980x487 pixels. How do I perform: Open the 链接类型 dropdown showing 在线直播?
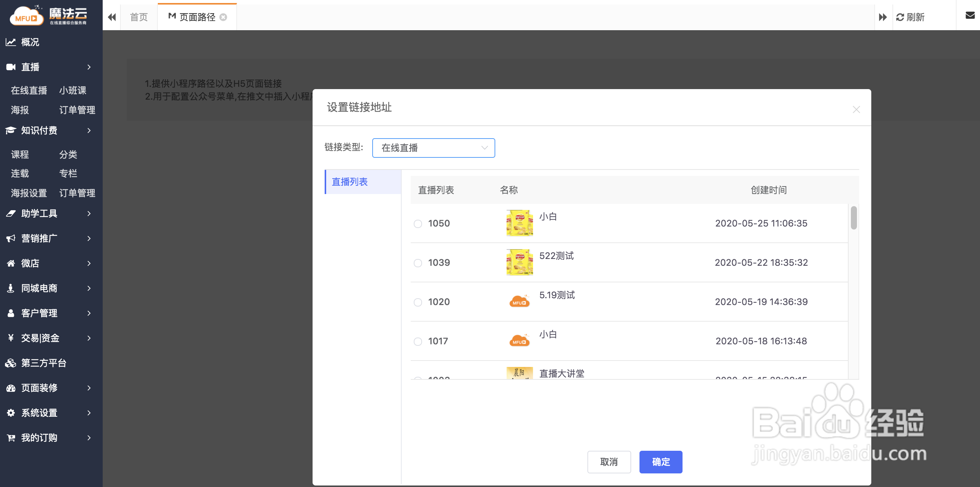pyautogui.click(x=433, y=148)
